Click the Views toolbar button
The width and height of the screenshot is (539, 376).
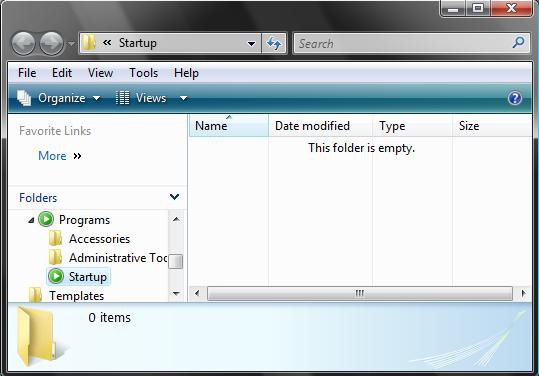(141, 98)
